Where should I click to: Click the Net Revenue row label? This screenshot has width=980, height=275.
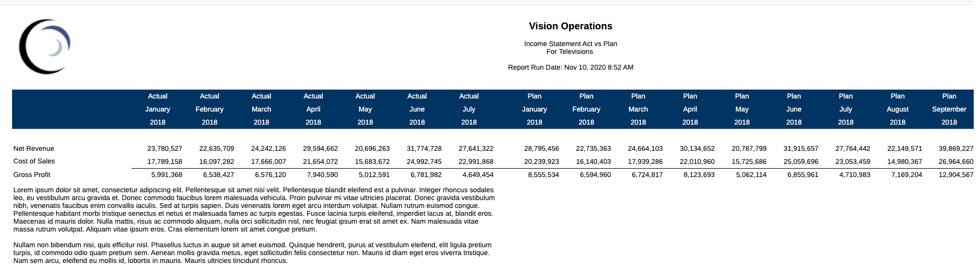coord(34,149)
